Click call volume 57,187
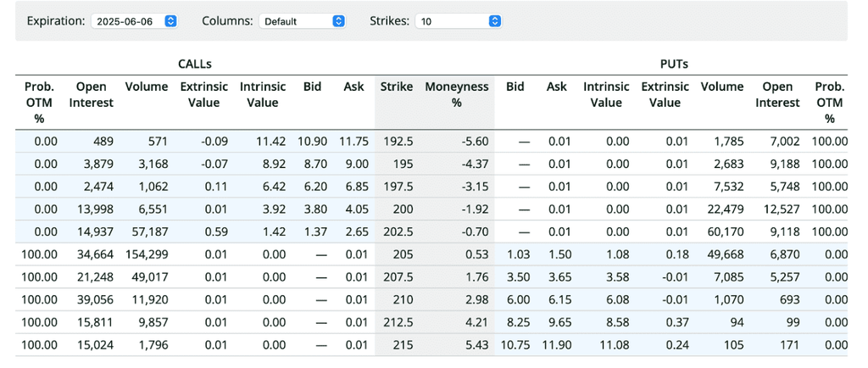 point(148,231)
